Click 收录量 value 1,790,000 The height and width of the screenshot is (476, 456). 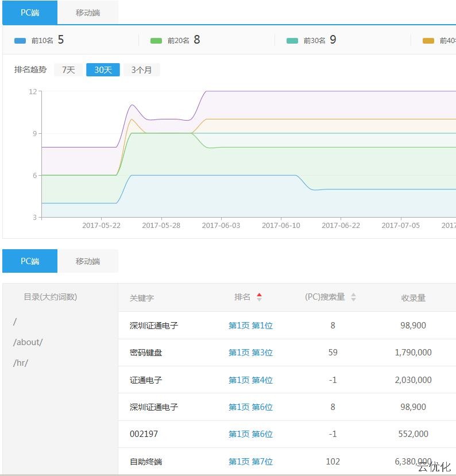[x=413, y=353]
